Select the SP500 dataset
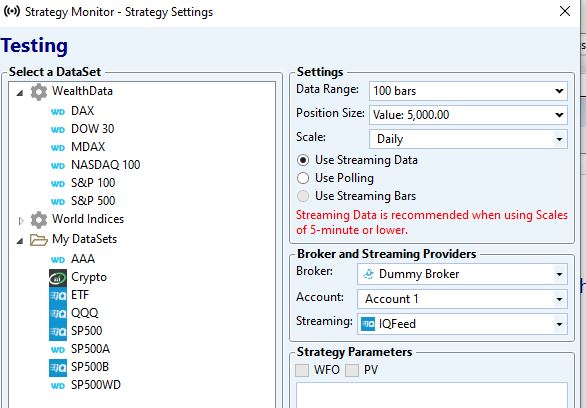586x408 pixels. [87, 331]
